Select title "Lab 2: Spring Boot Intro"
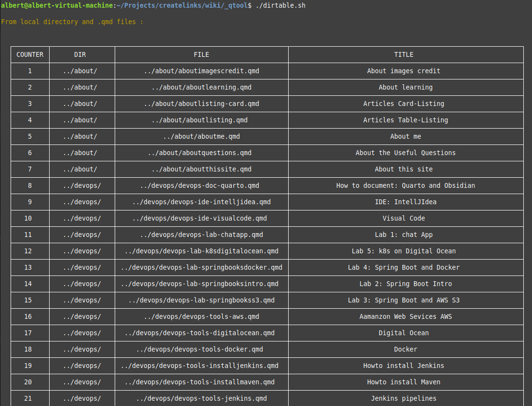The height and width of the screenshot is (406, 532). [x=406, y=284]
